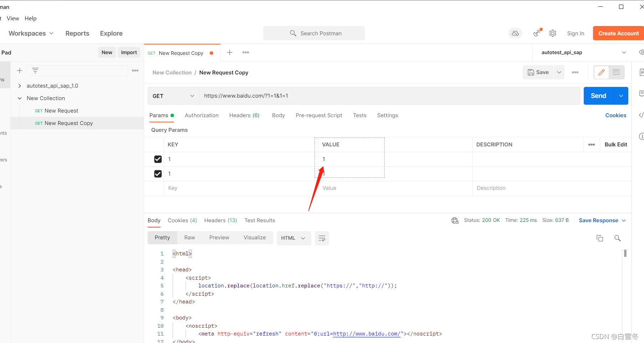The height and width of the screenshot is (343, 644).
Task: Click Bulk Edit for query params
Action: pos(616,145)
